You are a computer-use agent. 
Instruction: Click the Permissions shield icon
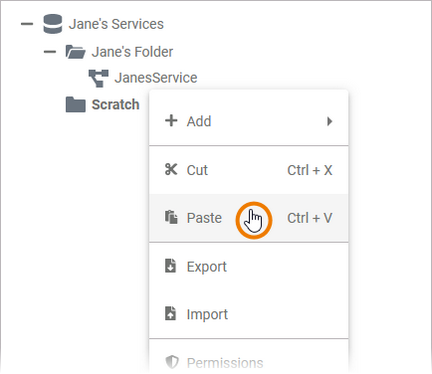(172, 362)
